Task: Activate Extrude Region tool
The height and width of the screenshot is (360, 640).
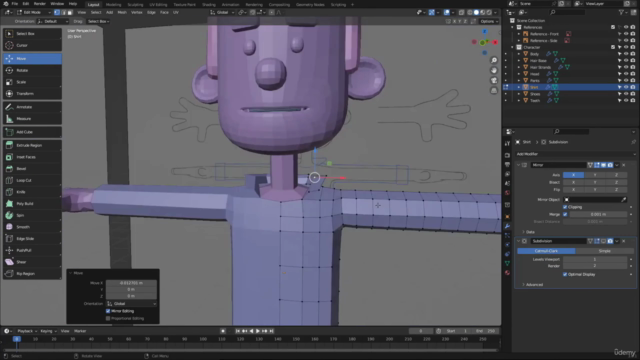Action: (32, 145)
